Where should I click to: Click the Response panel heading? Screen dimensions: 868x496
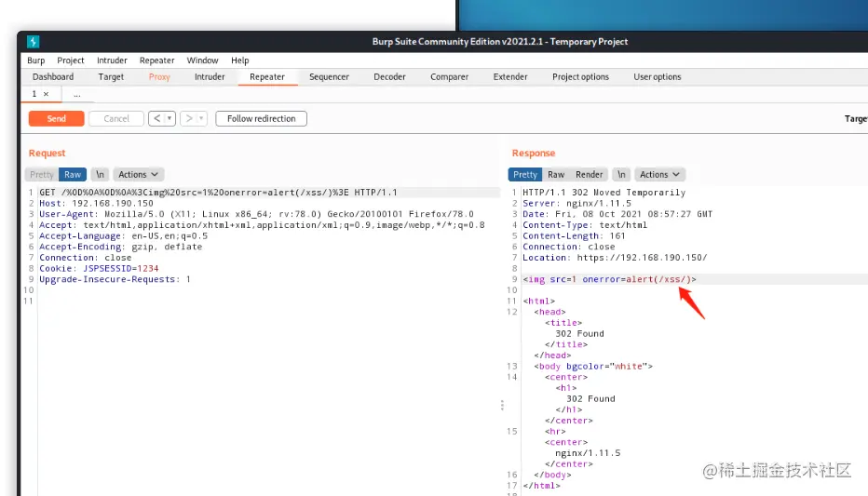click(x=533, y=154)
